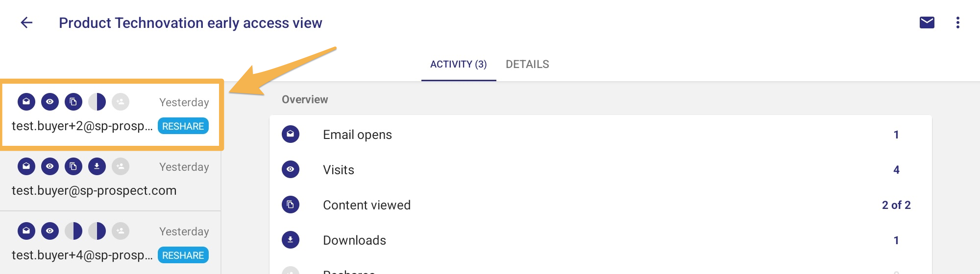
Task: Click RESHARE for test.buyer+4 recipient
Action: 183,255
